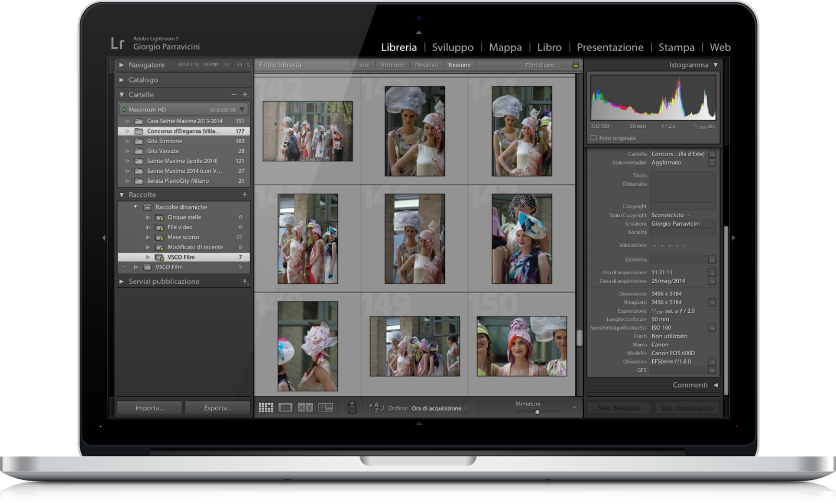The height and width of the screenshot is (504, 836).
Task: Collapse Istogramma panel
Action: 715,65
